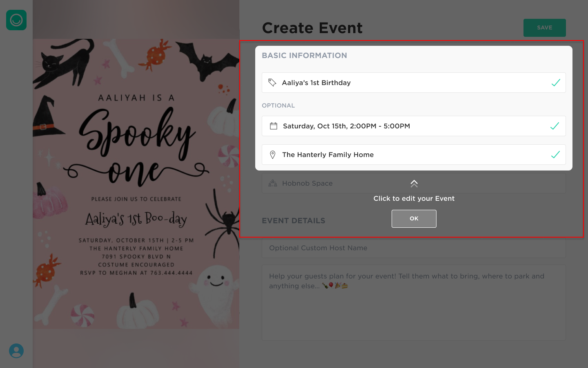Click the Spooky One invitation image
588x368 pixels.
(x=136, y=184)
